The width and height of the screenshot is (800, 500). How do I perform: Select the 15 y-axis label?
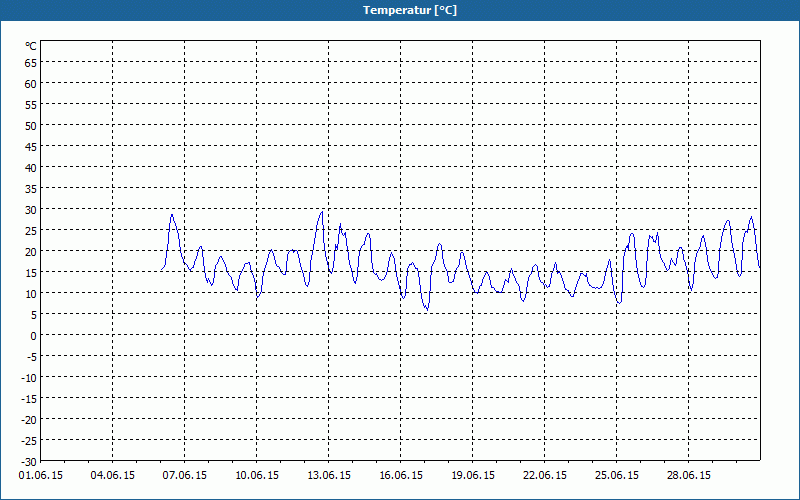[30, 273]
